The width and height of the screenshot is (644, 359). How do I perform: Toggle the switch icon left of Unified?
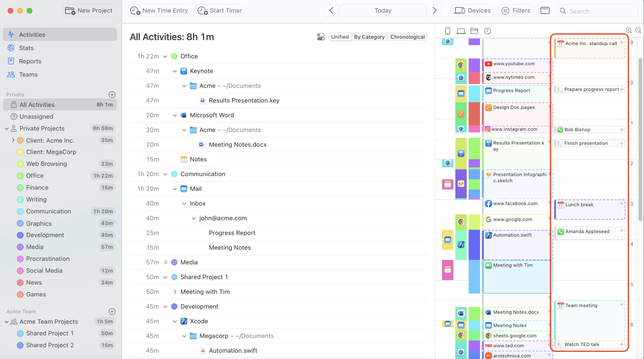(321, 37)
